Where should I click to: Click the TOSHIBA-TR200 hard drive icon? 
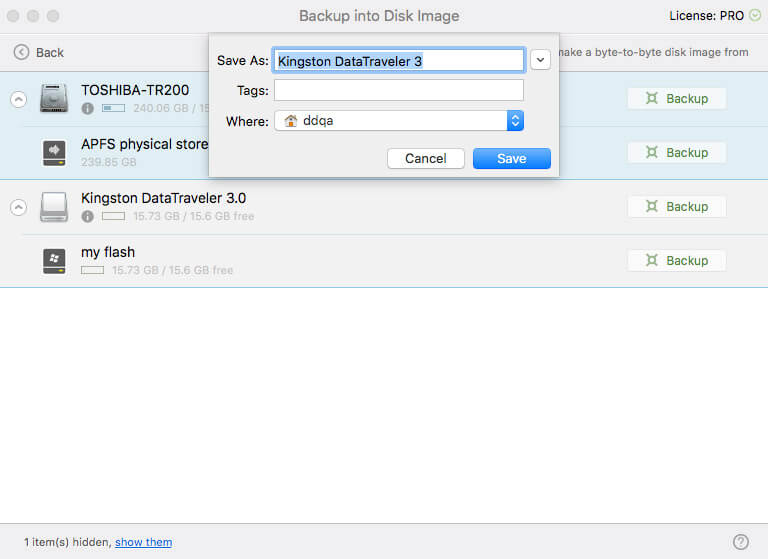54,98
